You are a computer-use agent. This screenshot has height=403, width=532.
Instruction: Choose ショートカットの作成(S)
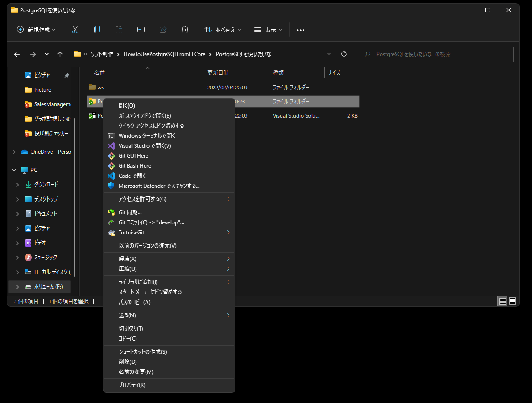click(x=169, y=352)
